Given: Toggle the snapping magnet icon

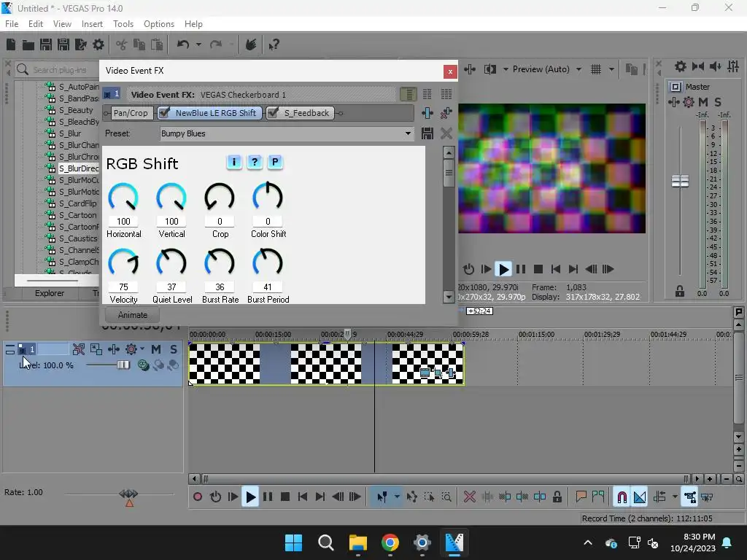Looking at the screenshot, I should [x=622, y=497].
